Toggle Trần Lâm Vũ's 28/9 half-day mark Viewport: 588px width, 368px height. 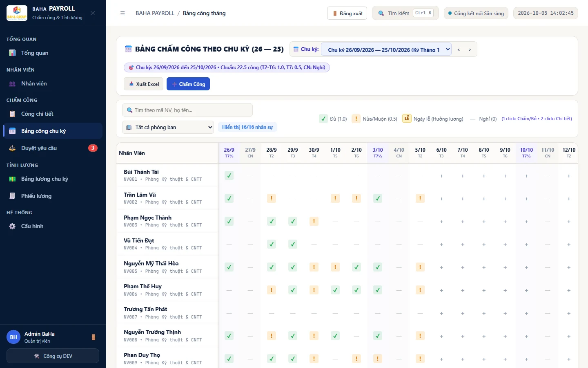pos(272,199)
